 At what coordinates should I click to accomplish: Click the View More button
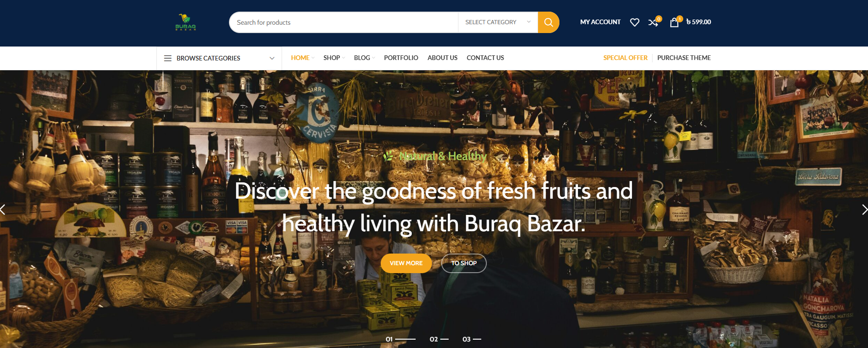406,263
